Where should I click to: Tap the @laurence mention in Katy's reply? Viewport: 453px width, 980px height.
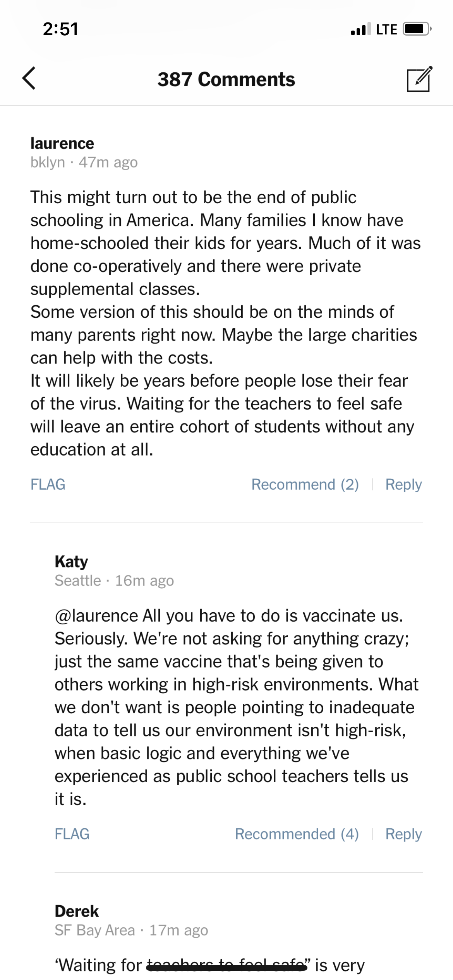pos(96,615)
